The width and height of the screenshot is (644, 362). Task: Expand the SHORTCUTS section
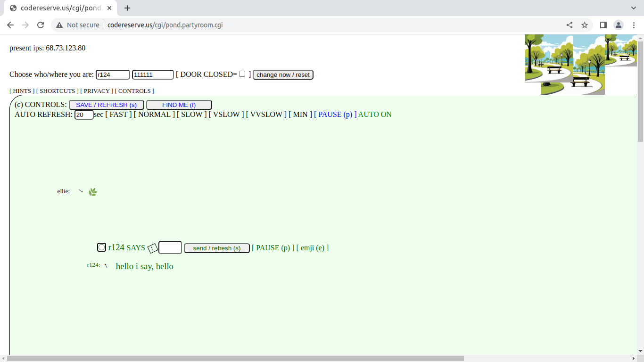click(58, 91)
